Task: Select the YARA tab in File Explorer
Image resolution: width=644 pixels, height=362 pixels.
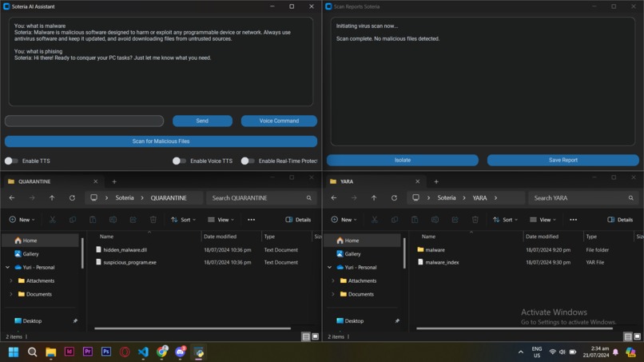Action: click(374, 181)
